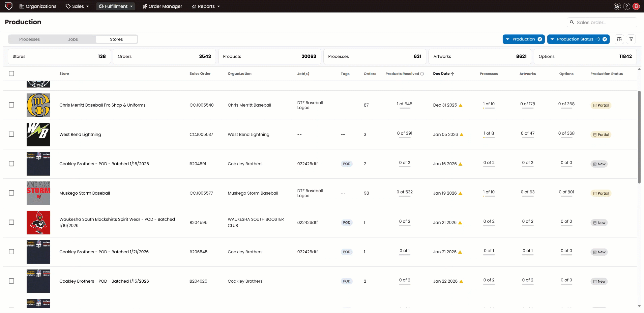Click the Products Received progress bar for Coakley Brothers
Screen dimensions: 644x313
pos(404,166)
